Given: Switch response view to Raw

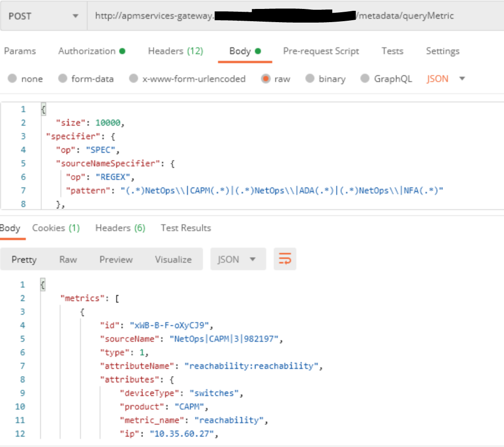Looking at the screenshot, I should (68, 259).
